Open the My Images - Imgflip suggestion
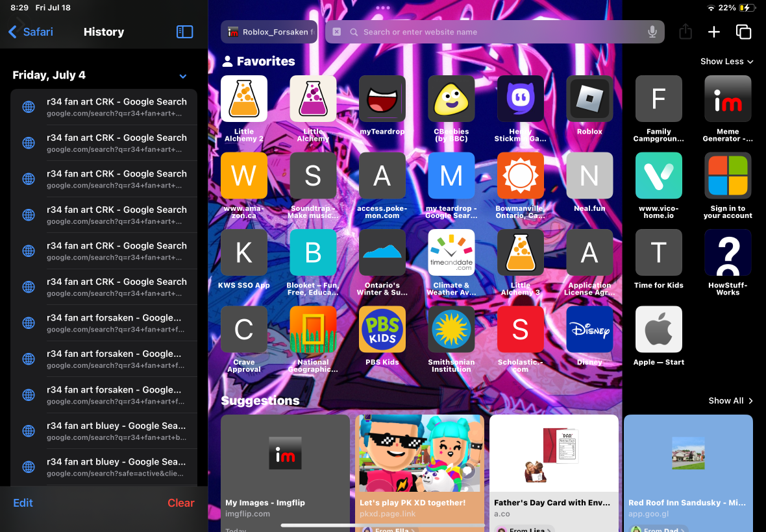This screenshot has width=766, height=532. 285,473
